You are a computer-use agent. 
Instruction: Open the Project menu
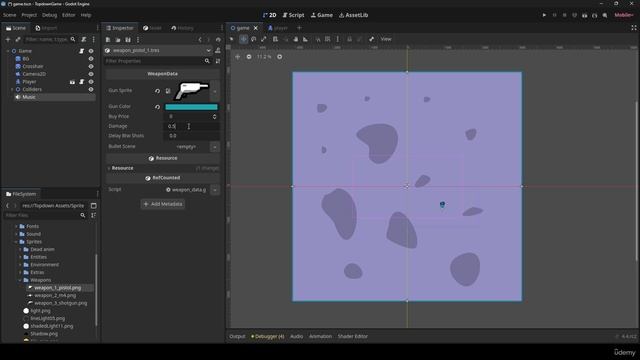29,15
